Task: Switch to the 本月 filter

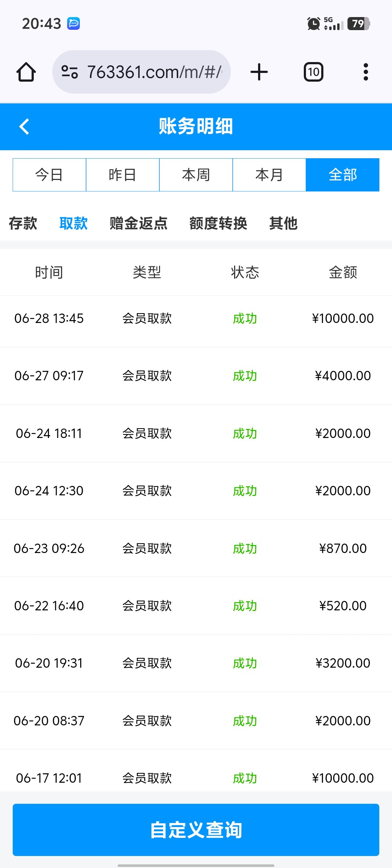Action: 269,175
